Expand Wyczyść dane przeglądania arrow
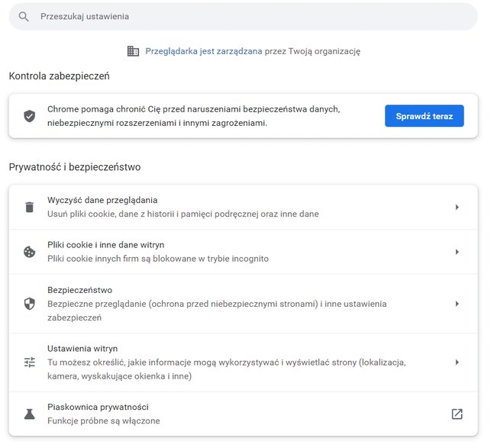Screen dimensions: 491x448 pos(457,208)
